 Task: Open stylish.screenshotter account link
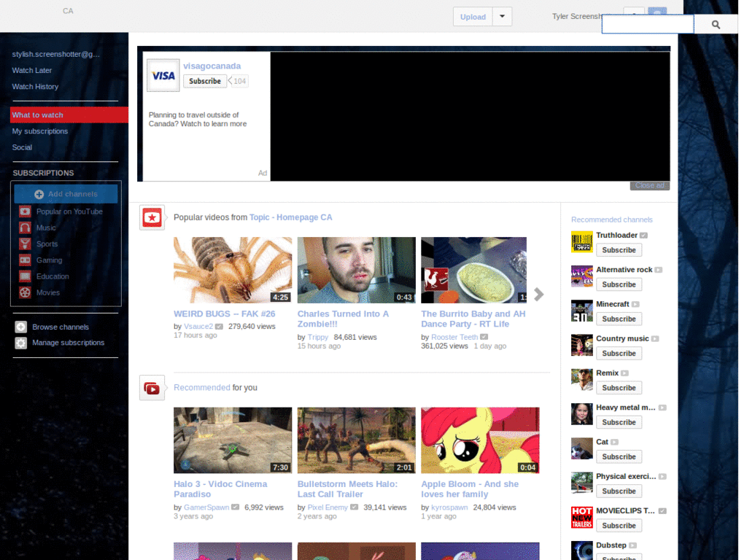(x=55, y=54)
